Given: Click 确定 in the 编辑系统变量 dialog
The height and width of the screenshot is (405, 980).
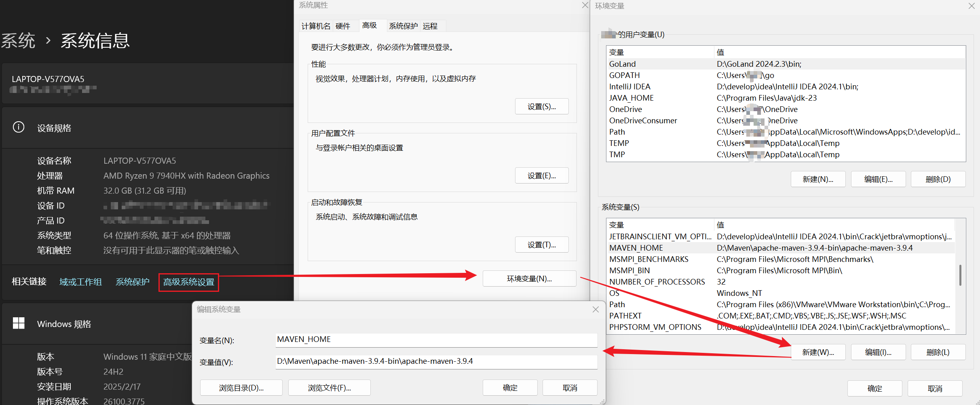Looking at the screenshot, I should tap(510, 388).
